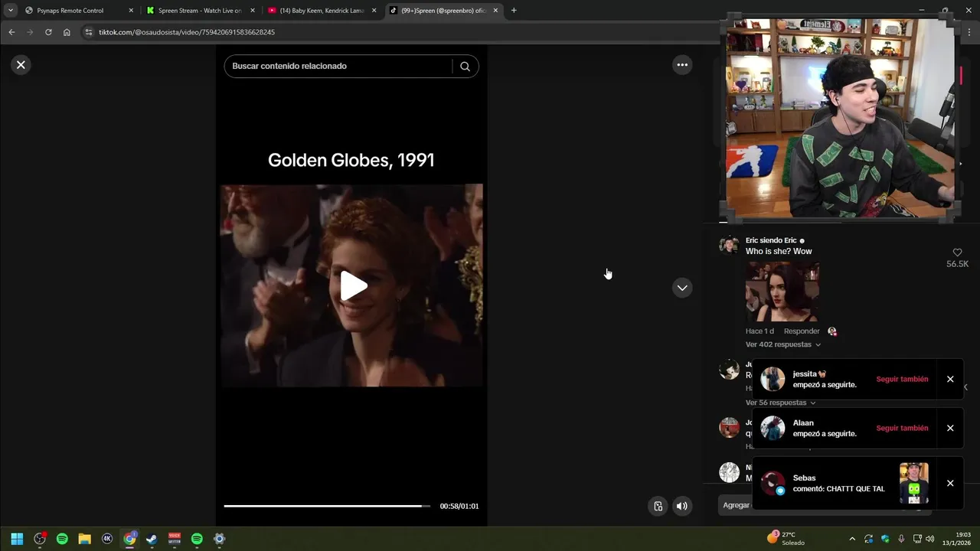Reply to Eric siendo Eric's comment
The height and width of the screenshot is (551, 980).
pos(802,331)
